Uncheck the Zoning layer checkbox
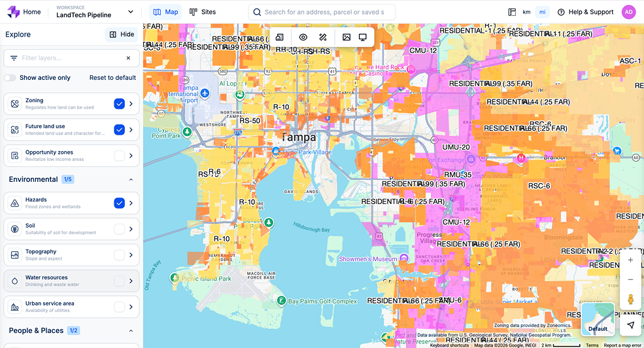 [x=119, y=104]
